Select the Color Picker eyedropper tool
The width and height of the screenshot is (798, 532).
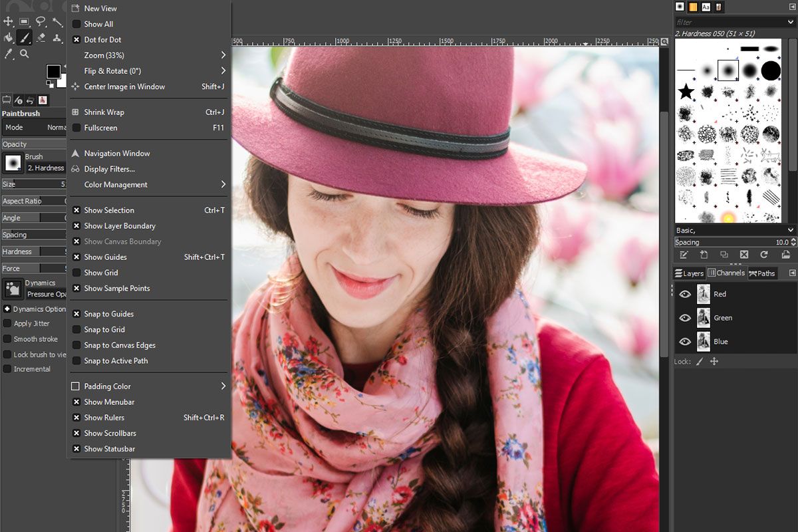[x=9, y=54]
